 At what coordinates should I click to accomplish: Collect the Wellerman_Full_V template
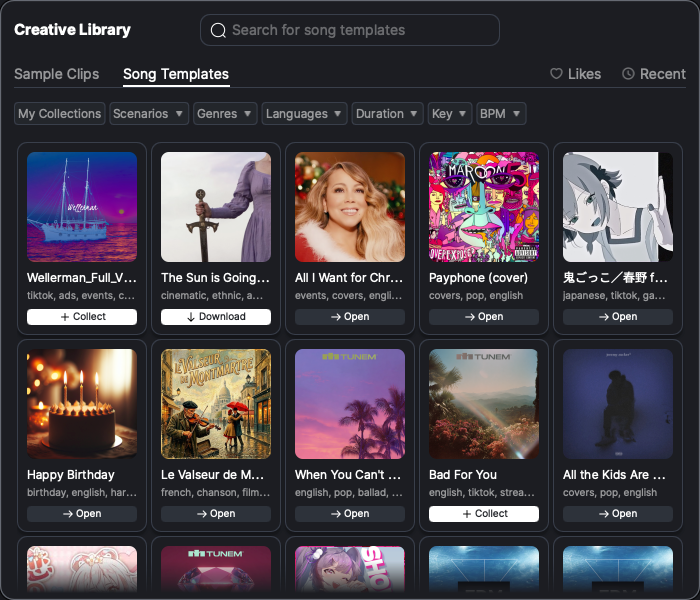82,317
